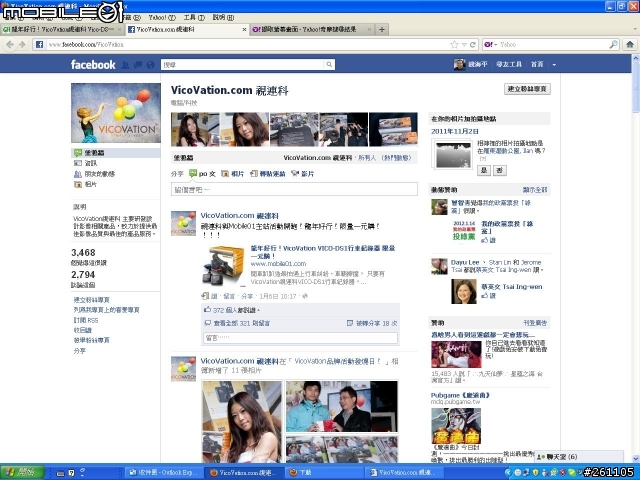Close the first Mobile01 browser tab
Image resolution: width=640 pixels, height=480 pixels.
[120, 29]
